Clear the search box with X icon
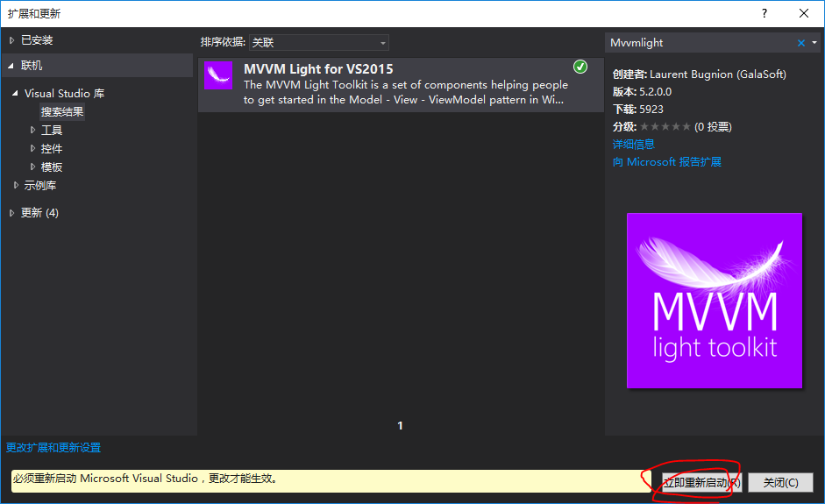This screenshot has width=825, height=504. pos(800,43)
